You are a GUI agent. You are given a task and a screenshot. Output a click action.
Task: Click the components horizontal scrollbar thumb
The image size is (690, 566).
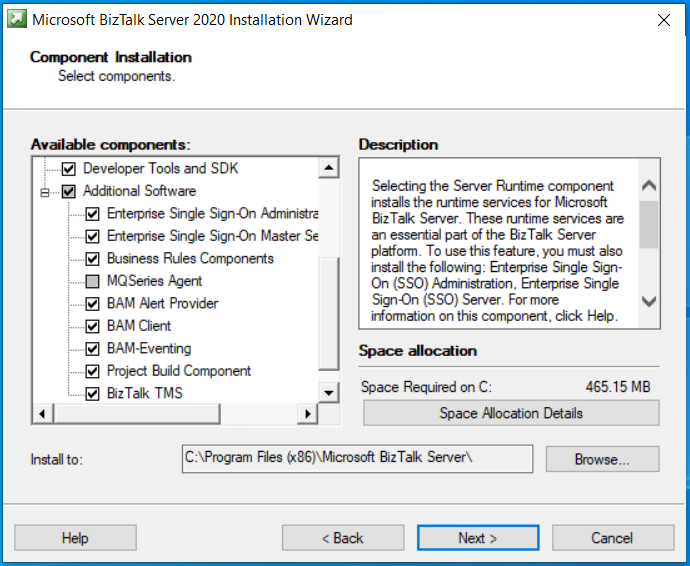click(136, 414)
